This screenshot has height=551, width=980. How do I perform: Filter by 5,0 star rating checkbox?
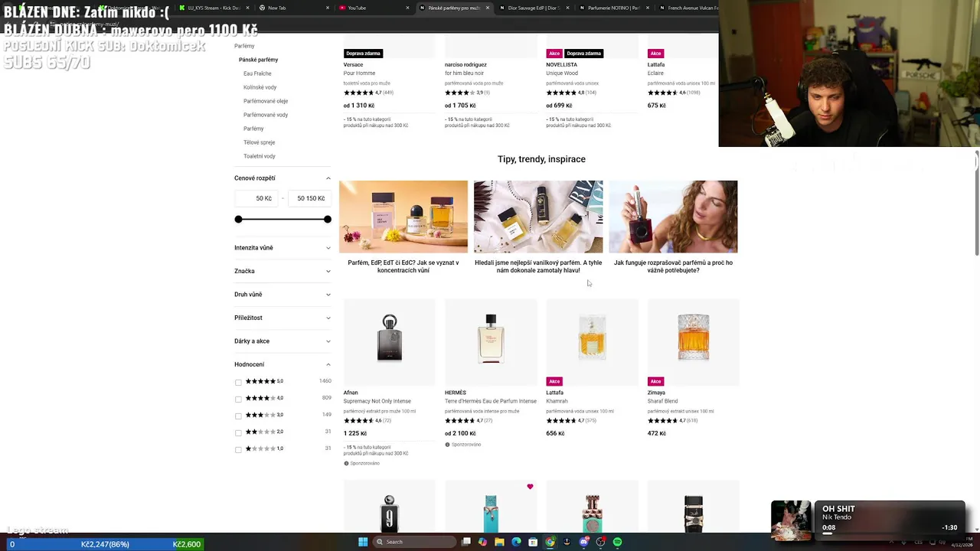238,383
